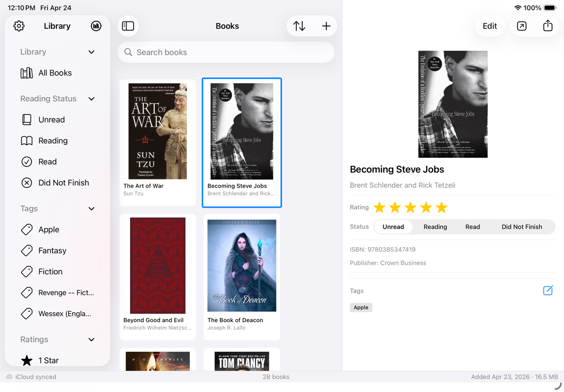Click the Search books field
Screen dimensions: 564x392
[x=226, y=52]
